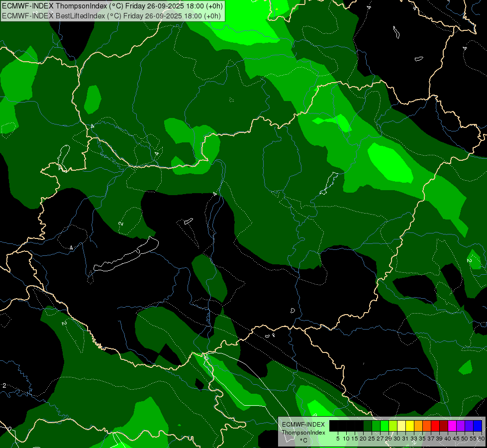This screenshot has width=487, height=448.
Task: Click the °C unit label in legend
Action: point(304,440)
